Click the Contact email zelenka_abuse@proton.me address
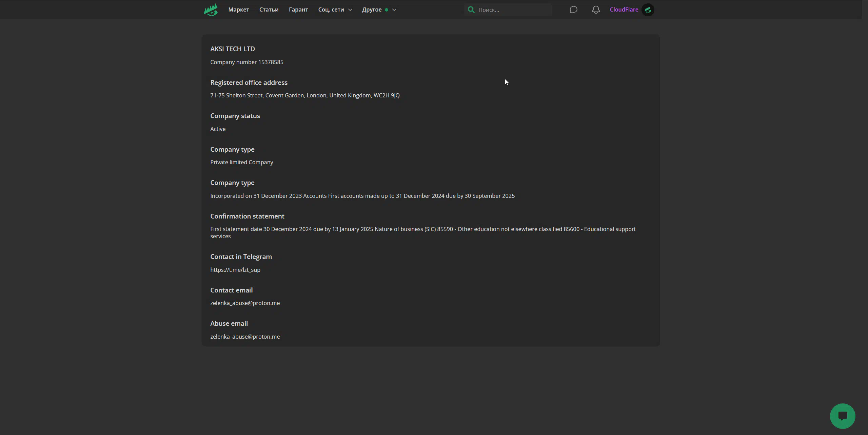This screenshot has height=435, width=868. (x=245, y=303)
